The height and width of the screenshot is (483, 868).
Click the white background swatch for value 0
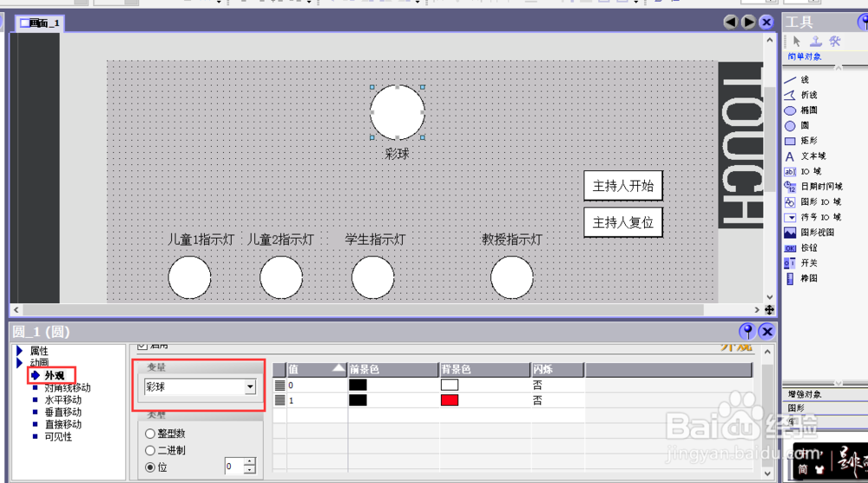[x=450, y=385]
